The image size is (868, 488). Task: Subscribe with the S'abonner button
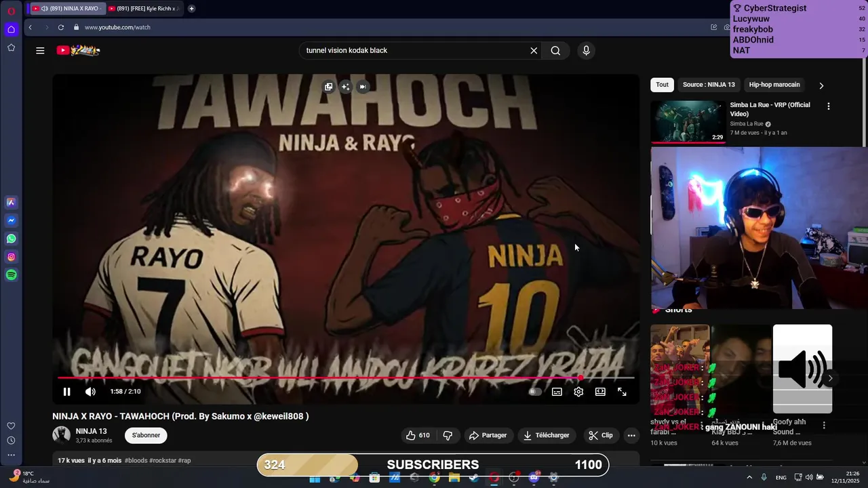(146, 435)
